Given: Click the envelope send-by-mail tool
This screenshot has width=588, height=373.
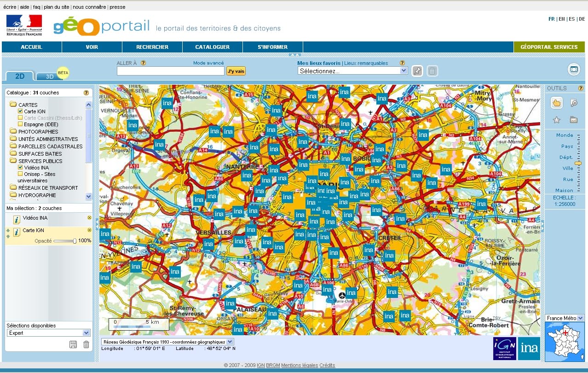Looking at the screenshot, I should [x=573, y=120].
